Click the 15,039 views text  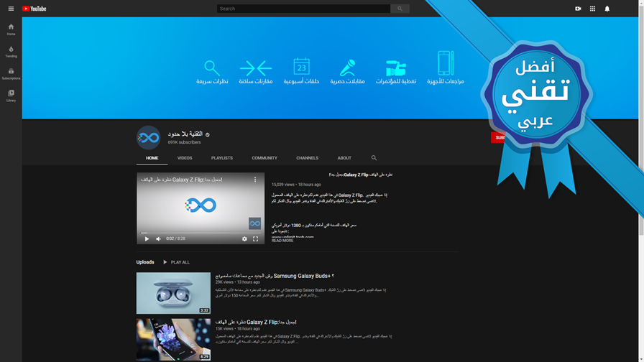283,185
